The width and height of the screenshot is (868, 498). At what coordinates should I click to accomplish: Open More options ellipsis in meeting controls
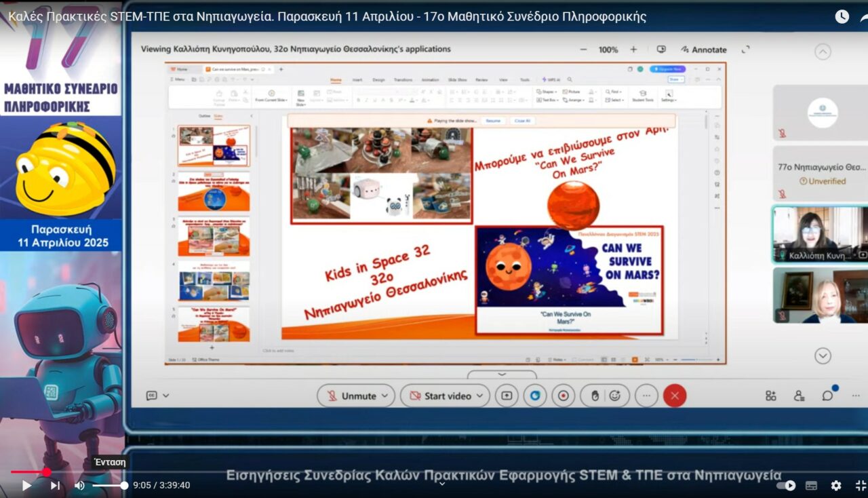click(646, 396)
